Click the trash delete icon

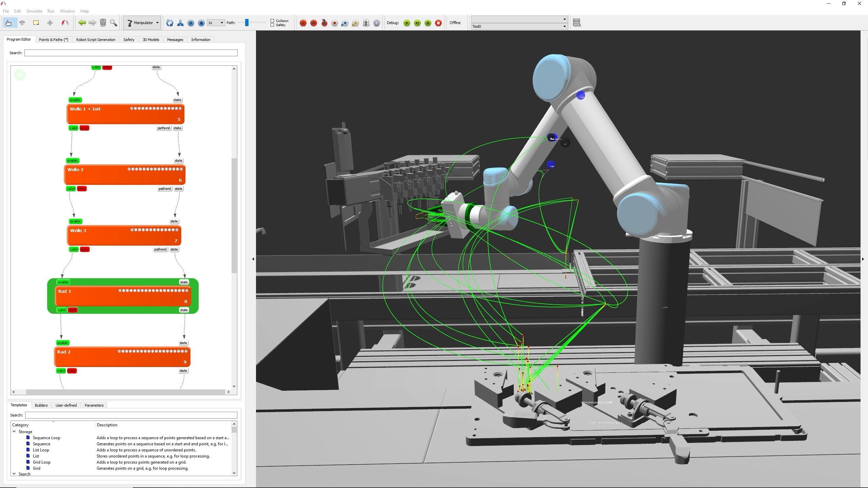tap(103, 23)
